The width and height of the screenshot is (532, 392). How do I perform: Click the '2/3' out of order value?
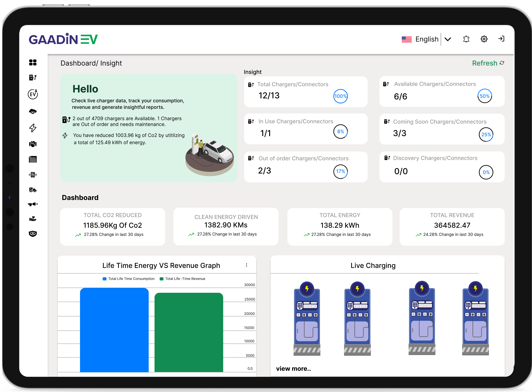coord(264,170)
